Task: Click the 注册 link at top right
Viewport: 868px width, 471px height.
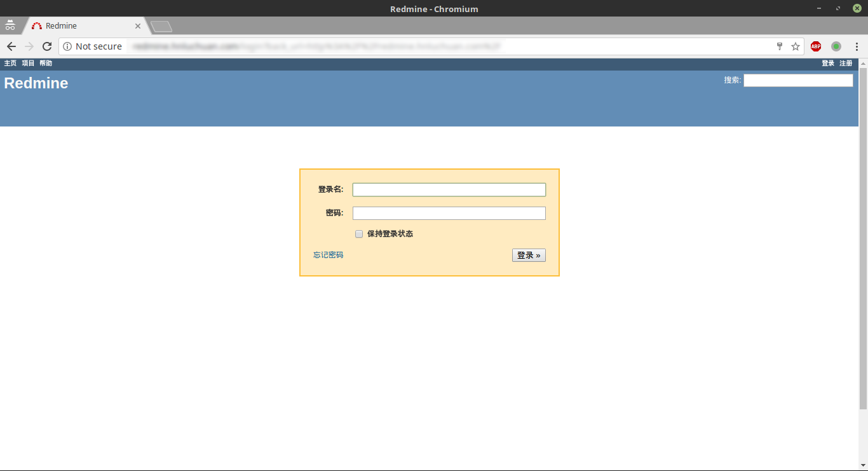Action: pos(846,64)
